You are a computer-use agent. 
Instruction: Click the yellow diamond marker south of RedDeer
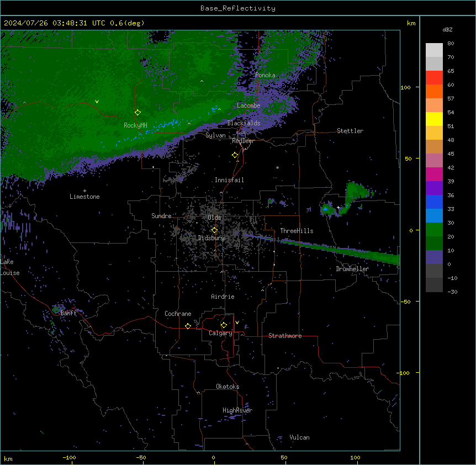coord(235,155)
